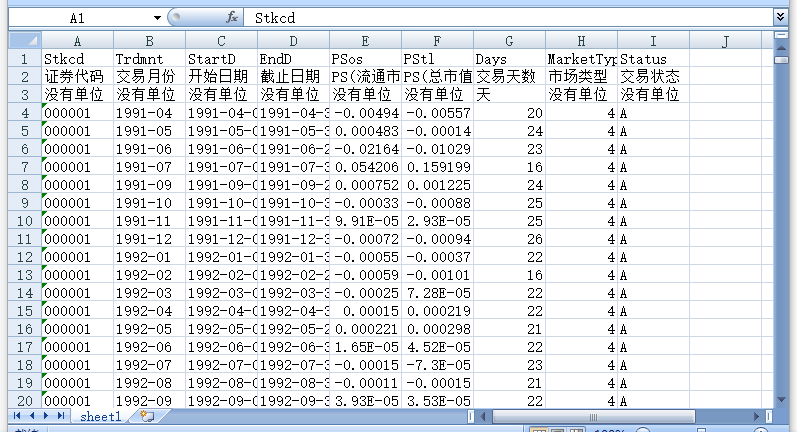
Task: Select the column B header
Action: point(149,41)
